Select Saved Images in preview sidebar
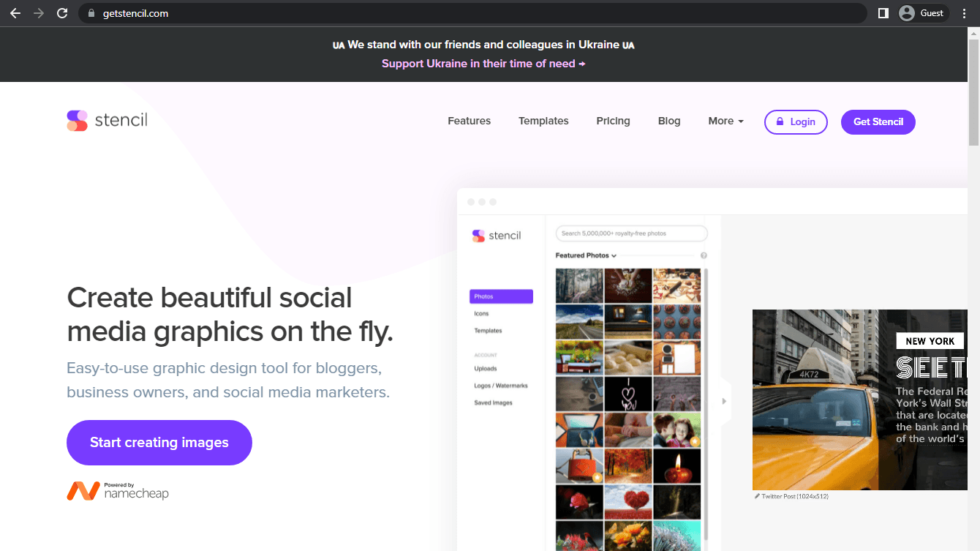 pyautogui.click(x=493, y=403)
